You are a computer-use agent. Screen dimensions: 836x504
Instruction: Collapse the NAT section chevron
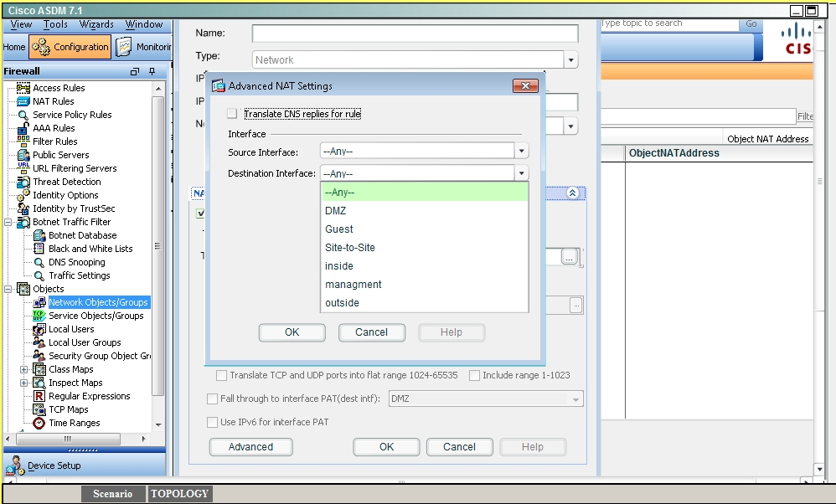[573, 193]
